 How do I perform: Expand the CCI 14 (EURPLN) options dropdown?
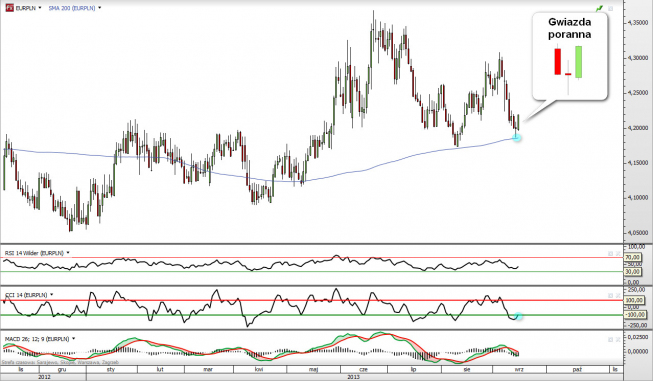(x=52, y=295)
